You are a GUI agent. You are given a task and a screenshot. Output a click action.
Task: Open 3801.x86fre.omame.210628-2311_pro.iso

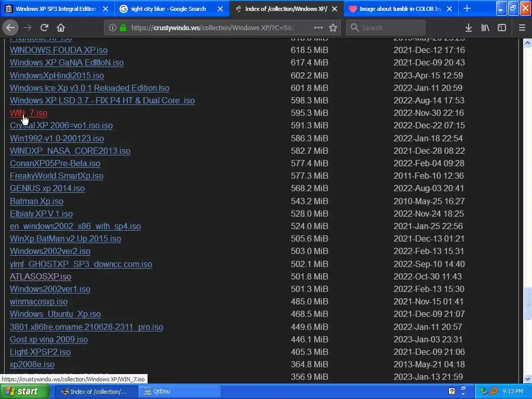tap(87, 327)
